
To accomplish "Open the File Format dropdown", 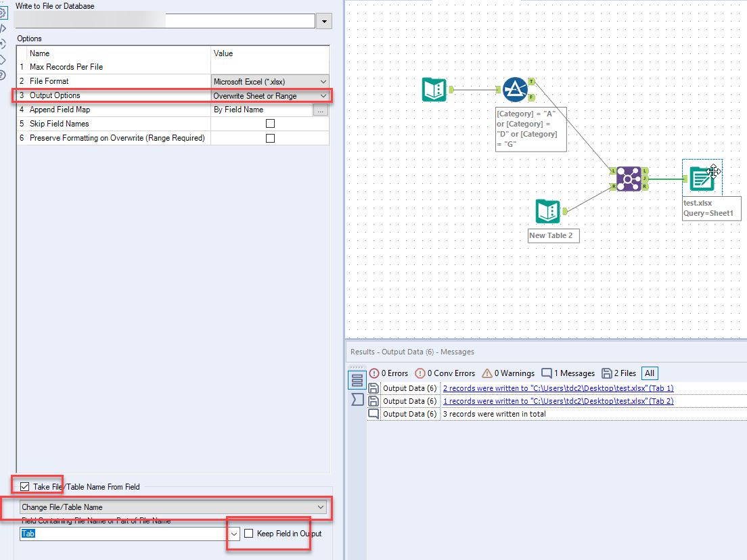I will [x=323, y=82].
